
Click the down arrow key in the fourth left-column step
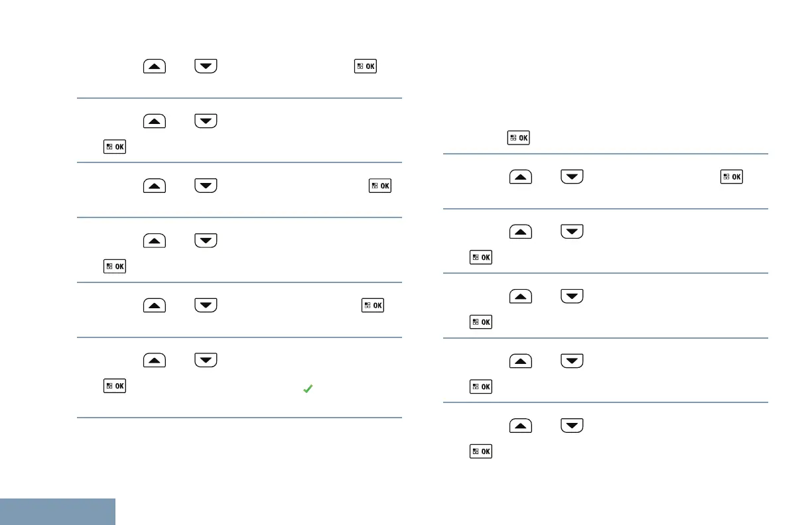(206, 240)
